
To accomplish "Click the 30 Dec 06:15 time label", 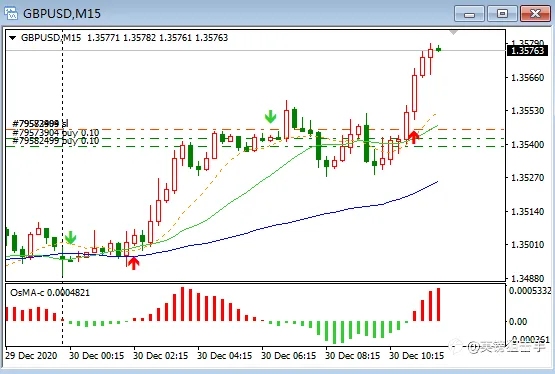I will click(x=289, y=356).
